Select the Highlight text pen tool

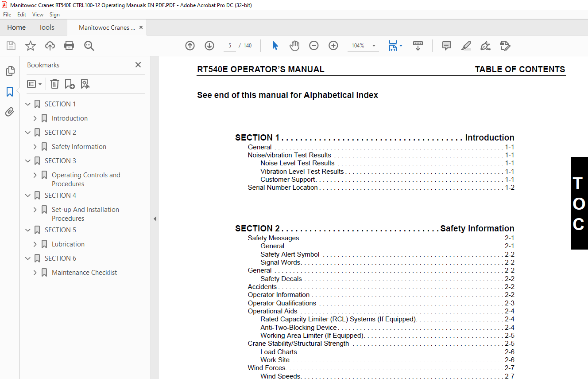pos(466,46)
